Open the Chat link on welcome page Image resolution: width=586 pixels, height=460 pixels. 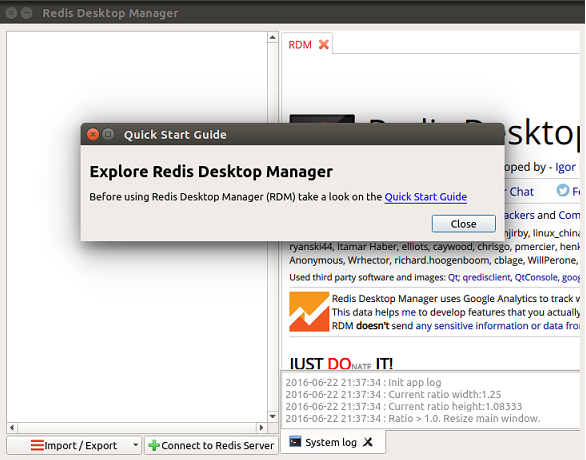click(x=521, y=192)
